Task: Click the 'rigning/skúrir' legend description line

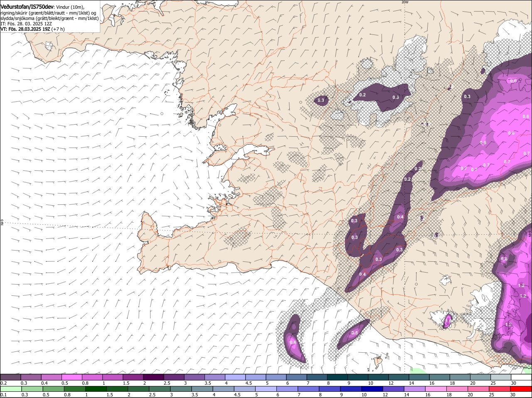Action: point(48,12)
